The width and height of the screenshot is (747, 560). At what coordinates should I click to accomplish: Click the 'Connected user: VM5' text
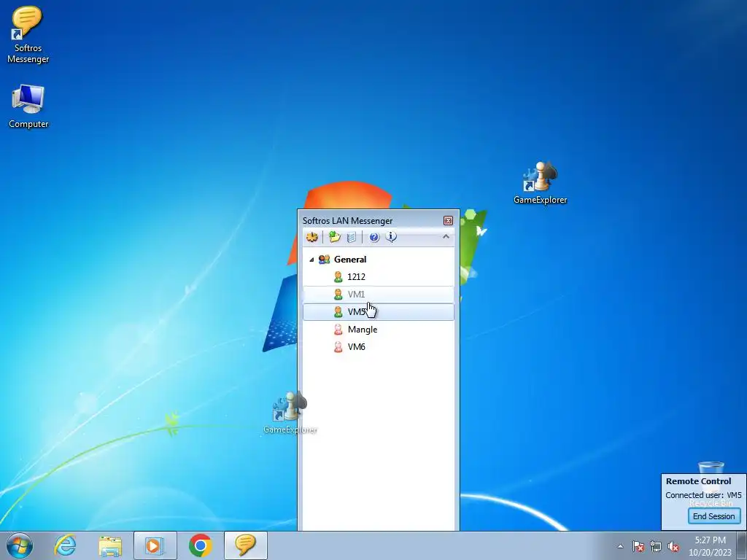tap(703, 495)
